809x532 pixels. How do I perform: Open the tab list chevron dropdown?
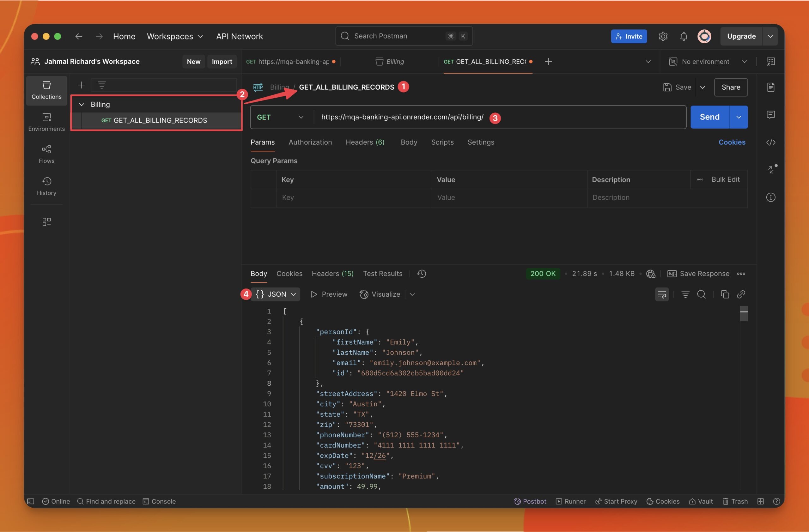point(648,62)
